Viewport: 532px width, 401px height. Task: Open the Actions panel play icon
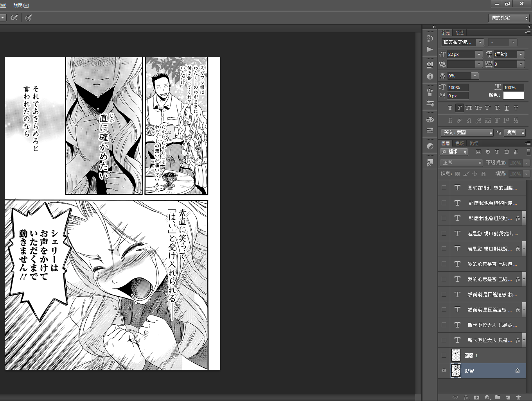pos(430,49)
